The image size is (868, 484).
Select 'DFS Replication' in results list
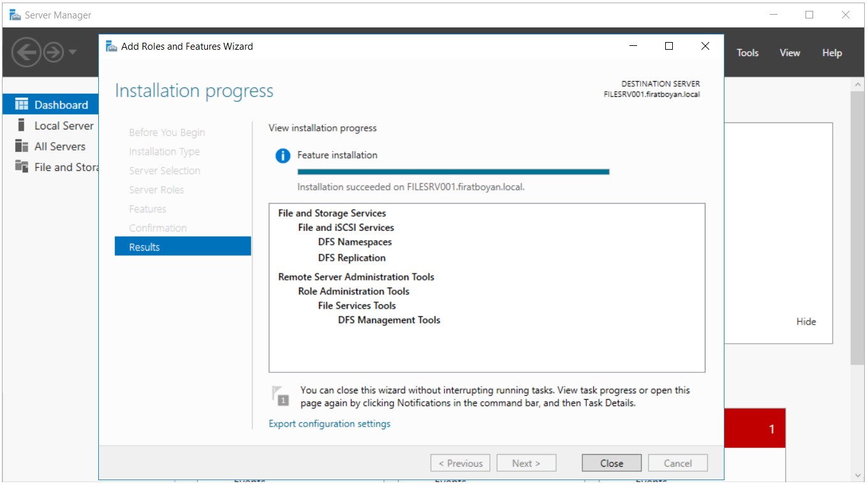[351, 258]
